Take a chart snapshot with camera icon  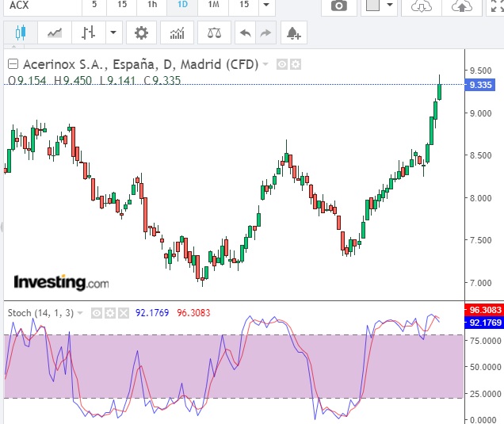(x=339, y=6)
